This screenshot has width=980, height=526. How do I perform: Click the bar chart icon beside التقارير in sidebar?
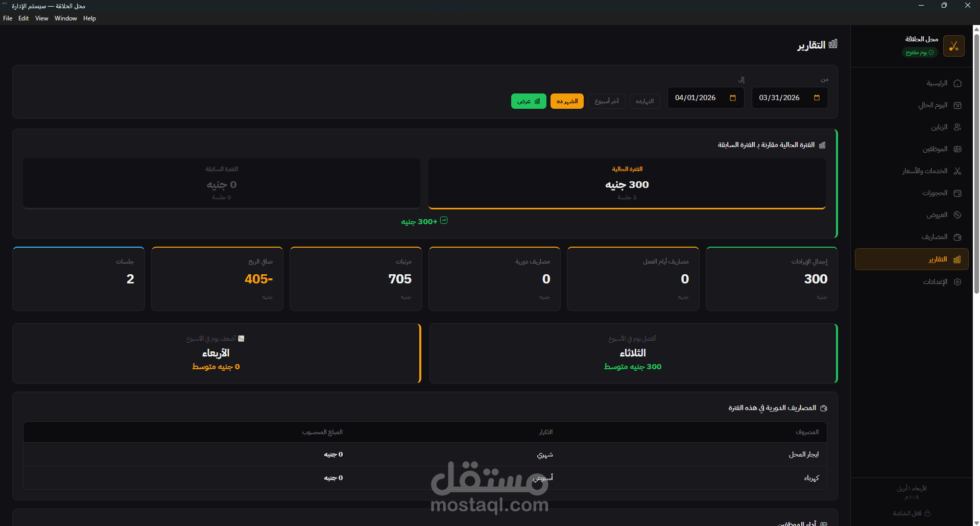tap(957, 259)
